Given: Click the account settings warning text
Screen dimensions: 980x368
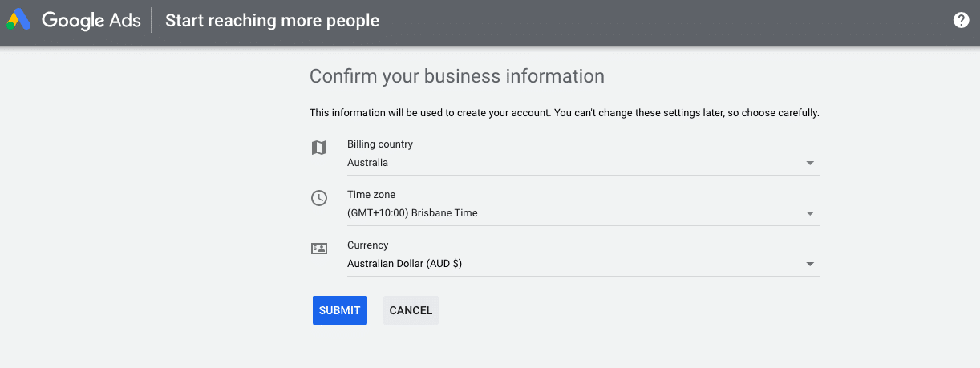Looking at the screenshot, I should (564, 113).
